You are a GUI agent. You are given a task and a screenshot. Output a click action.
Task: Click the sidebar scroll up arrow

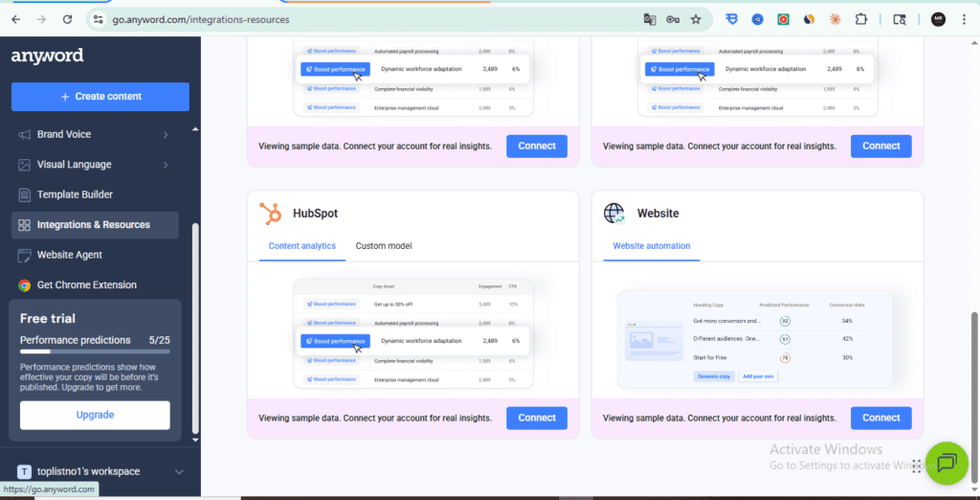[x=195, y=129]
